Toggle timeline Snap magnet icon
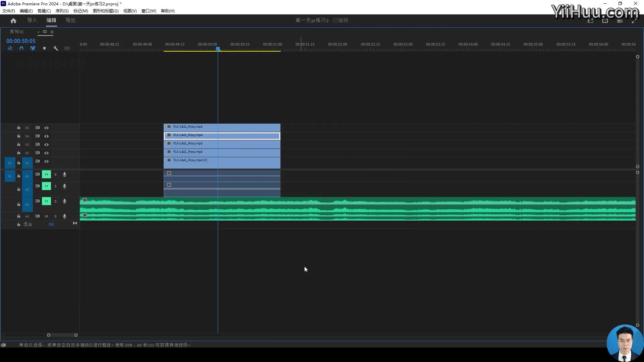Screen dimensions: 644x362 [21, 48]
